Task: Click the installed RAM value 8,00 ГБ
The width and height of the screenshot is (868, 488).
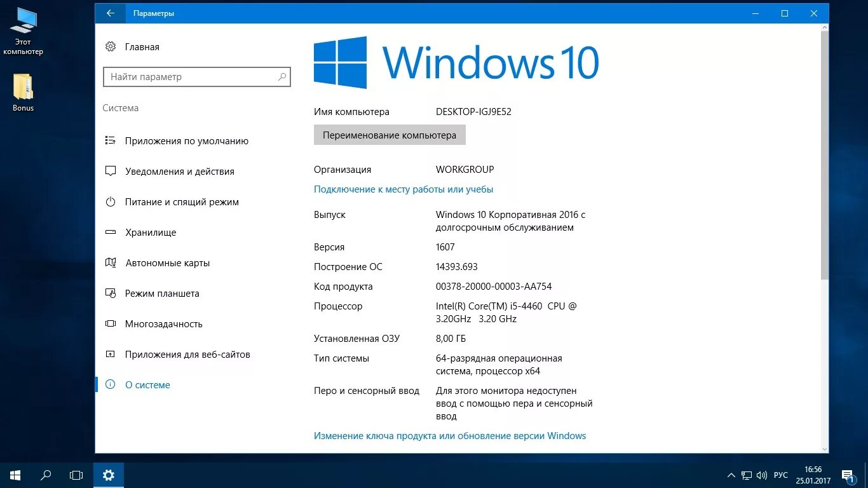Action: pyautogui.click(x=451, y=339)
